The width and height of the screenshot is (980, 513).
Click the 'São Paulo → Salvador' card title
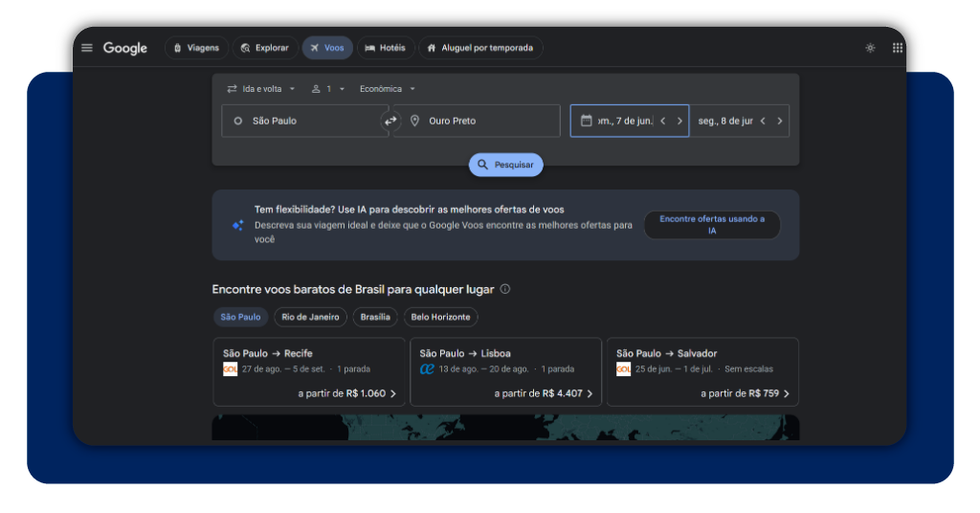coord(666,354)
